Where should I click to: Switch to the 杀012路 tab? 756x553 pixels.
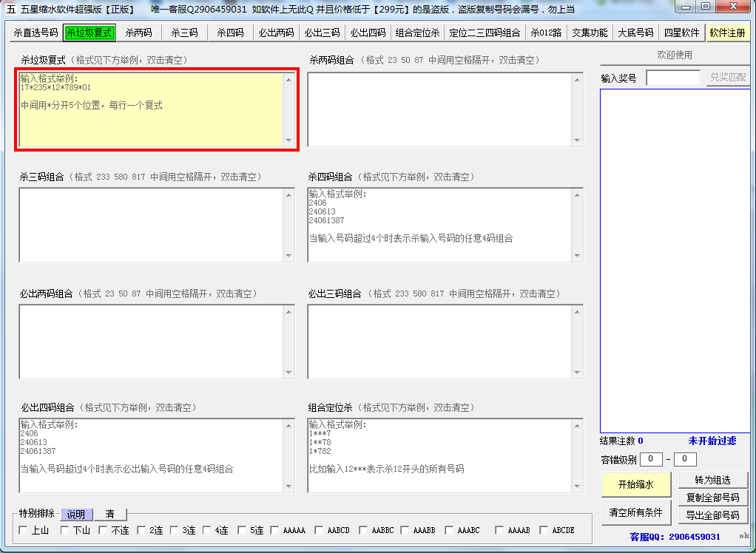coord(546,33)
